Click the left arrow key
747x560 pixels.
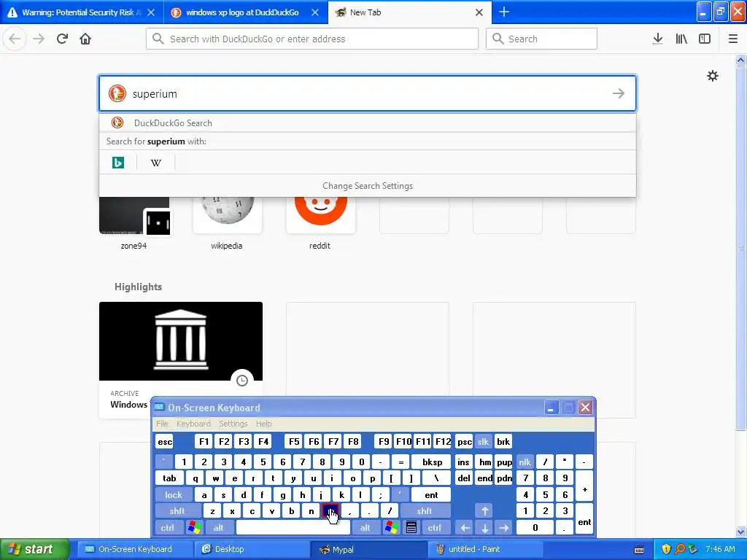click(465, 528)
